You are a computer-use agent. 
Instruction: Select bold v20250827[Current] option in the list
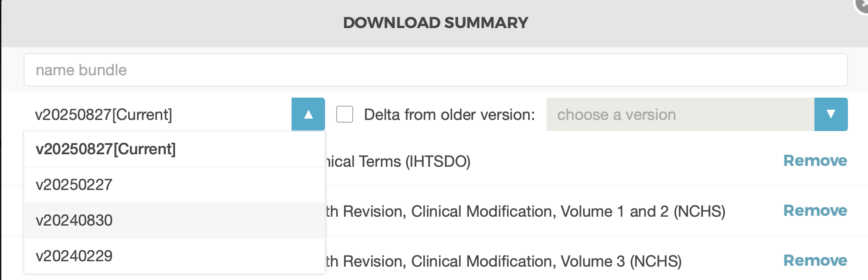click(106, 149)
